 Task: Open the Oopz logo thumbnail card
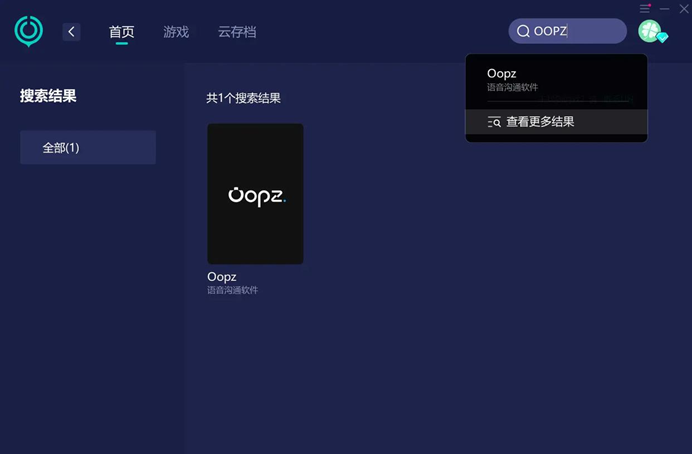(x=255, y=194)
